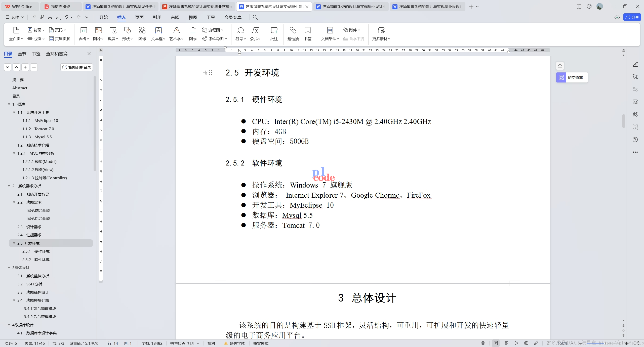The height and width of the screenshot is (347, 644).
Task: Click the print icon
Action: click(x=50, y=17)
